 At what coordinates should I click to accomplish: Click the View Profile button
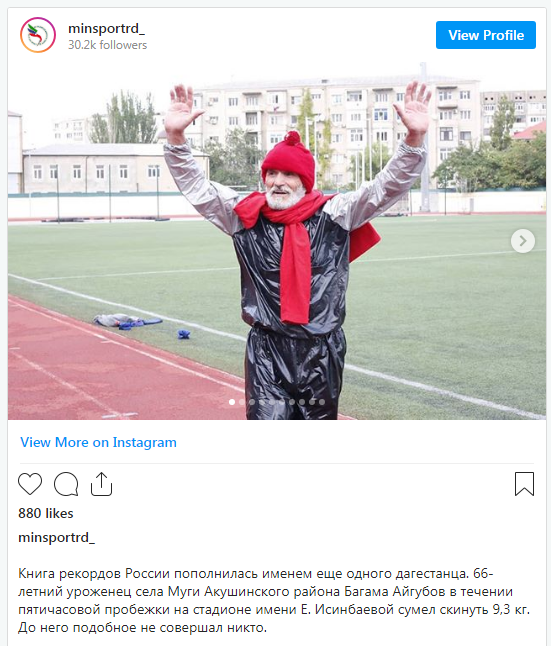point(486,35)
